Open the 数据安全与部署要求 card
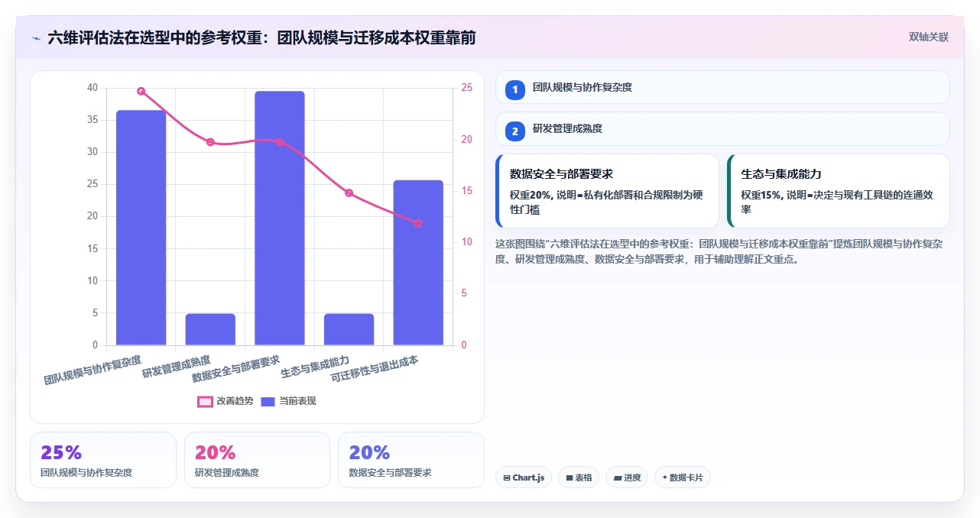This screenshot has width=980, height=518. (x=607, y=191)
